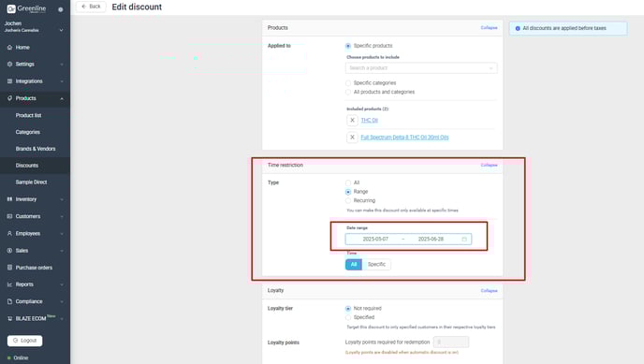This screenshot has width=644, height=364.
Task: Choose the Specified loyalty tier radio
Action: coord(348,317)
